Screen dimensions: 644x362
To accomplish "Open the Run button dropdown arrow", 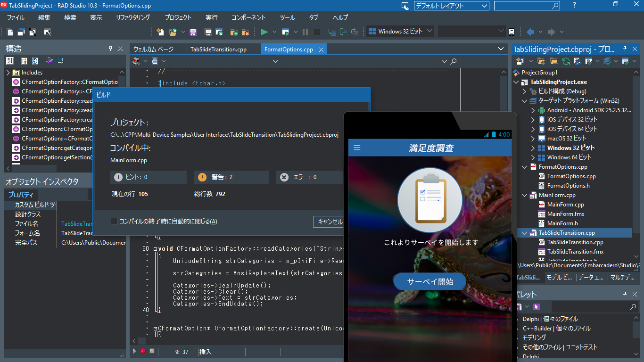I will 274,32.
